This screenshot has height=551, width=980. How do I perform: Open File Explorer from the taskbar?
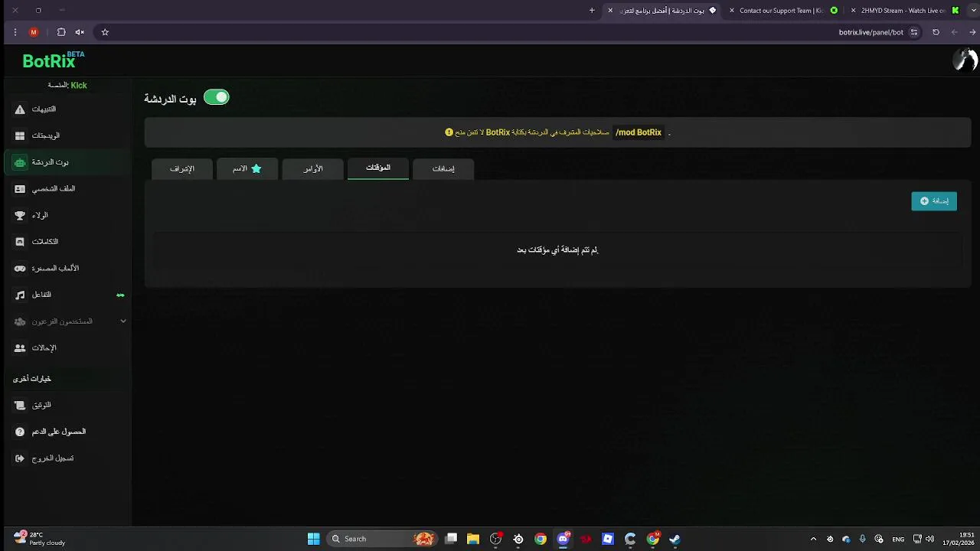(473, 539)
